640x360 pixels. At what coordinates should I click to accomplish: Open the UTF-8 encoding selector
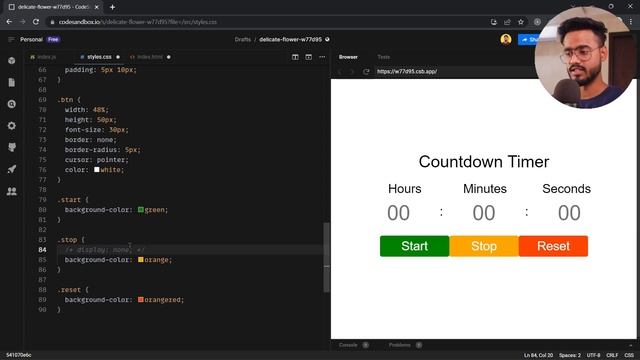(593, 355)
